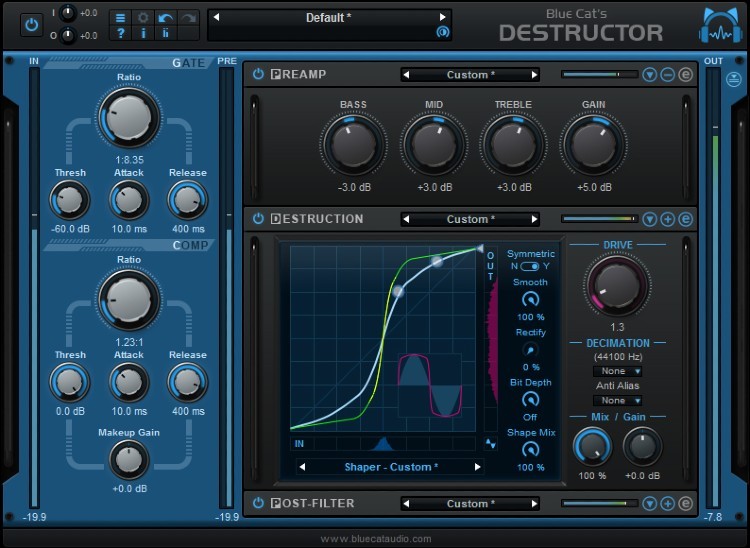Screen dimensions: 750x548
Task: Click the minus icon in Preamp header
Action: click(667, 75)
